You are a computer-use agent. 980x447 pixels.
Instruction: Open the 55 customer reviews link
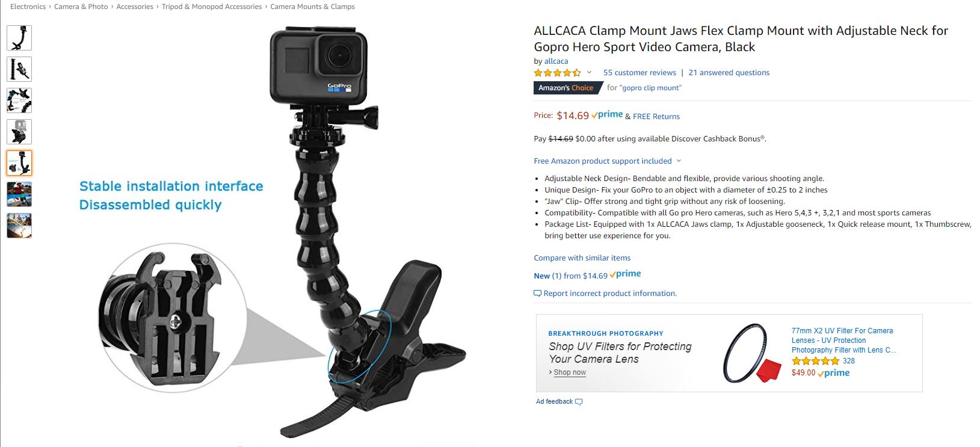639,72
